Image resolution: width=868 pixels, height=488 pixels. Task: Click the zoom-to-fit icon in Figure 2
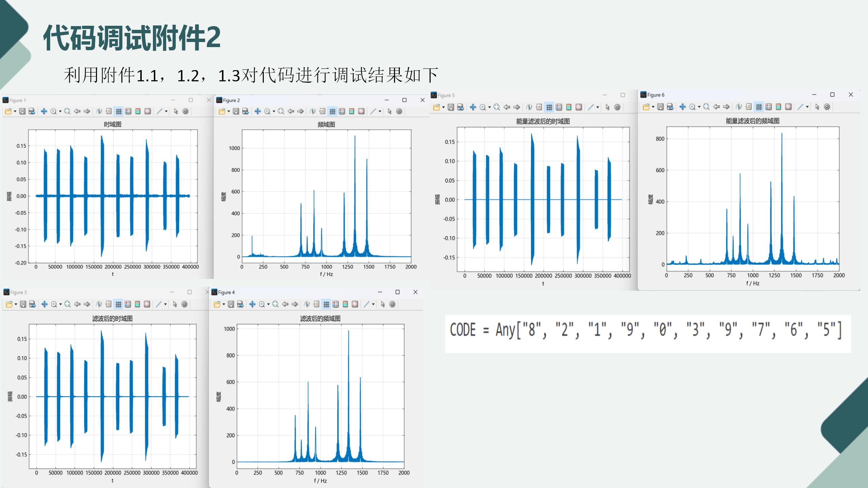click(281, 111)
